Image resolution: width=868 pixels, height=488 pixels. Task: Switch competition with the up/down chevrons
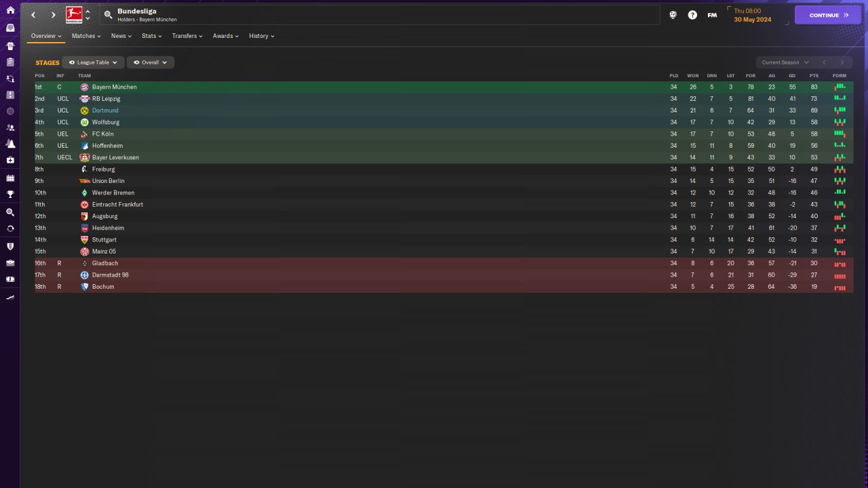(x=87, y=15)
